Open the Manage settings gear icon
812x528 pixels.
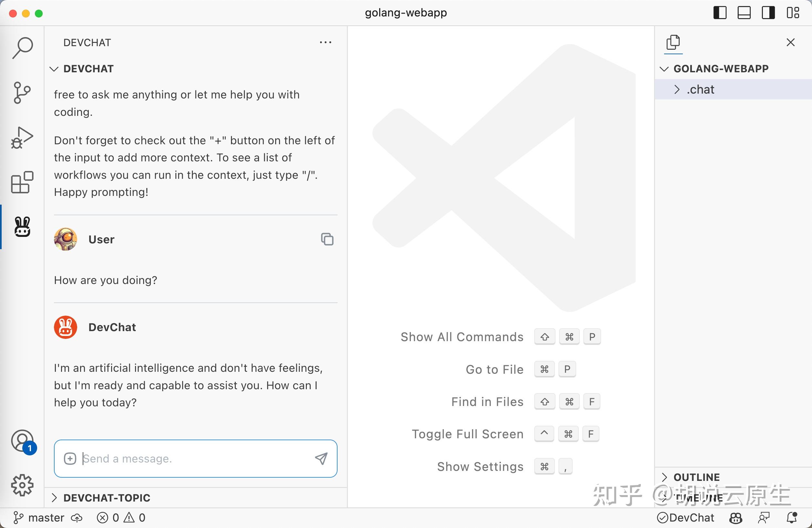(x=22, y=485)
